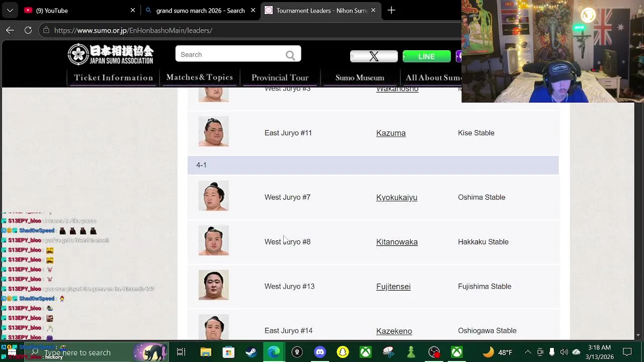Image resolution: width=644 pixels, height=362 pixels.
Task: Open the volume control tray icon
Action: (564, 352)
